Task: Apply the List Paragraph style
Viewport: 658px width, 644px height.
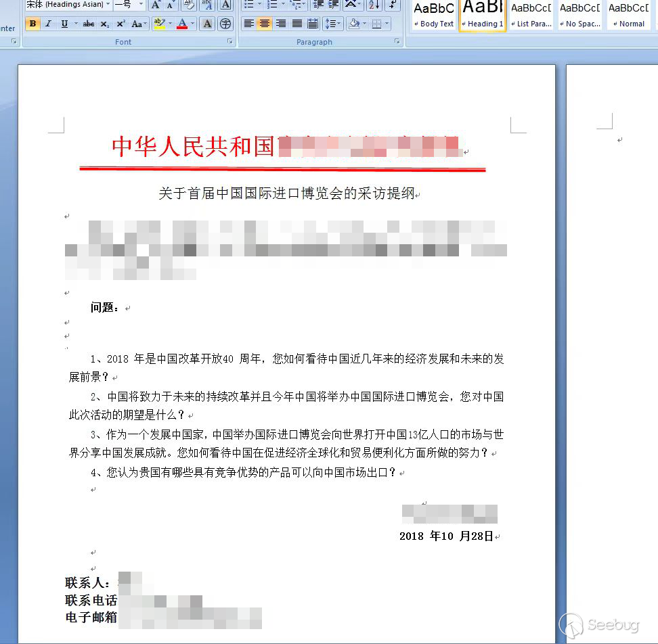Action: tap(531, 16)
